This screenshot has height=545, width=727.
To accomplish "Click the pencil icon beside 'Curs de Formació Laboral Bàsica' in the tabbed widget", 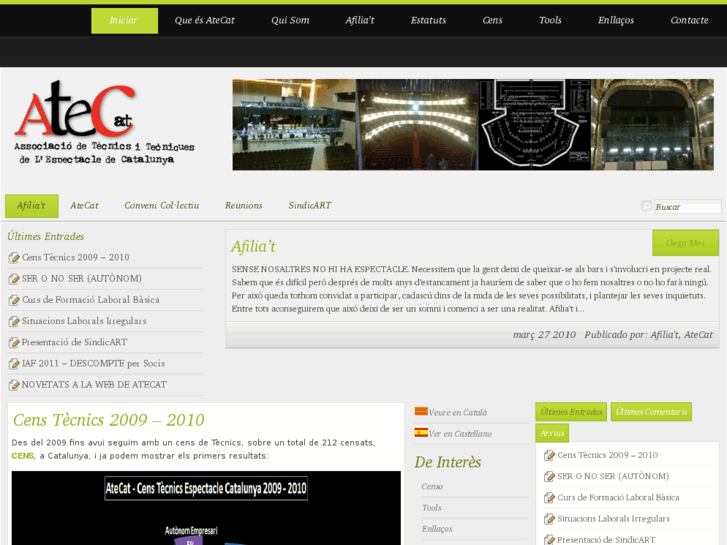I will [549, 498].
